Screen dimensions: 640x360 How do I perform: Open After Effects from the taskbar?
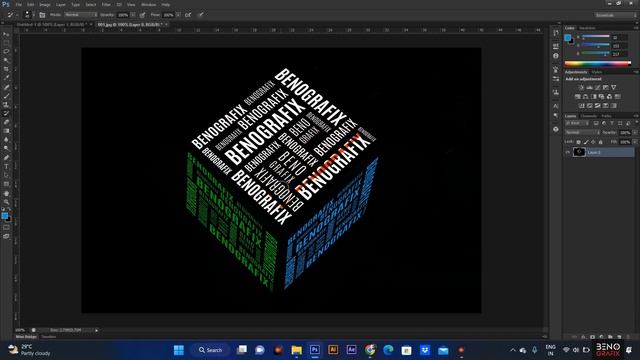coord(351,350)
